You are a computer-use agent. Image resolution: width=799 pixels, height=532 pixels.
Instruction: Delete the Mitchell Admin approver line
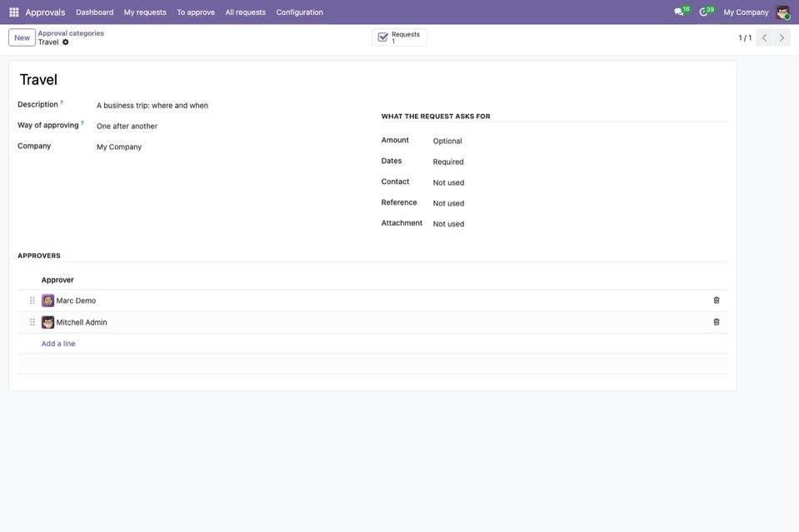717,322
